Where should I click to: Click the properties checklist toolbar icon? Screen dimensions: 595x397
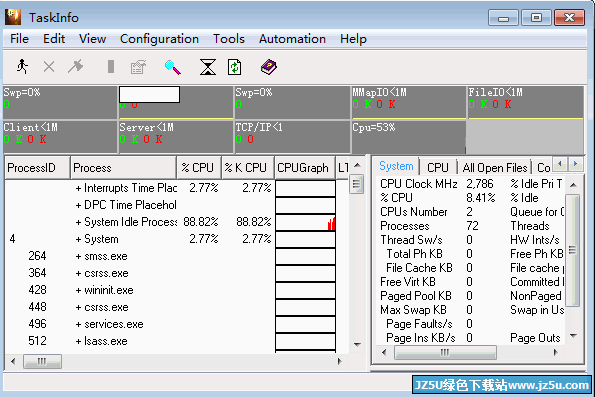coord(138,67)
